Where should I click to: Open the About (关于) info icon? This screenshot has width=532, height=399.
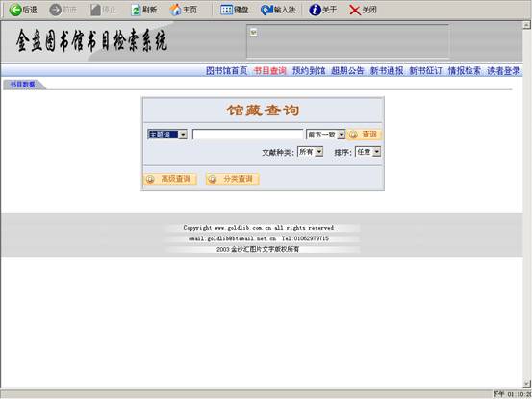(x=315, y=10)
